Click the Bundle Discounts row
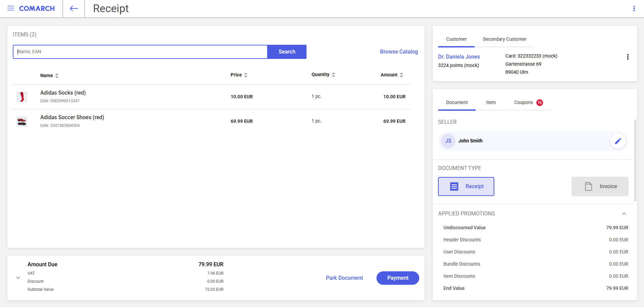The width and height of the screenshot is (644, 307). pos(536,264)
